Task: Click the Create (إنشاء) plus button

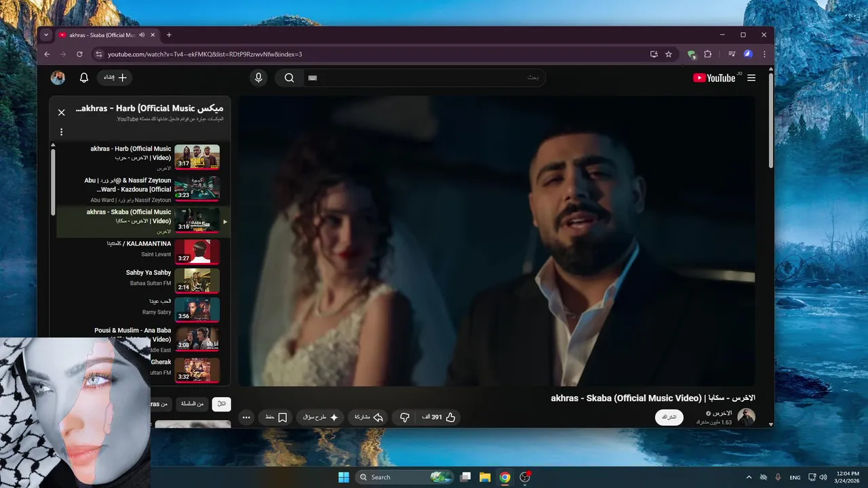Action: click(115, 78)
